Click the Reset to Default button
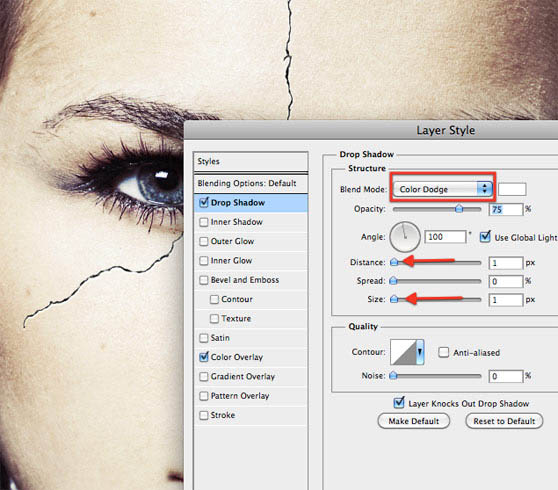Screen dimensions: 558x490 [504, 421]
